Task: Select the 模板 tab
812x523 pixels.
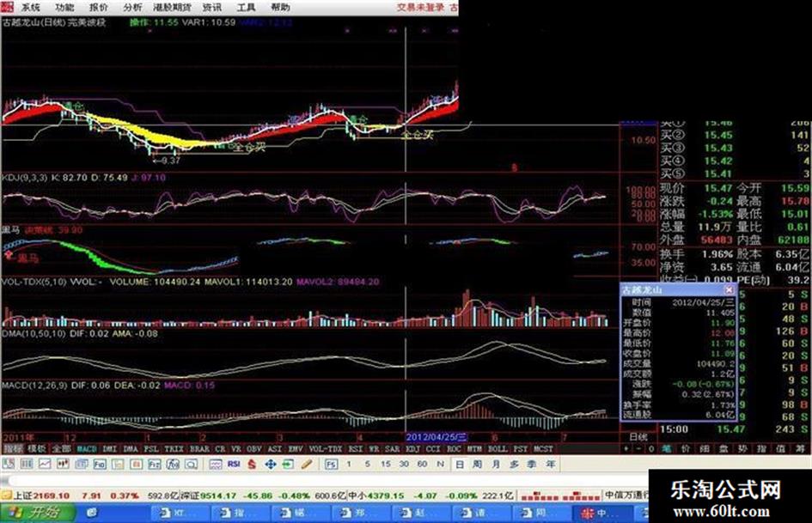Action: (36, 449)
